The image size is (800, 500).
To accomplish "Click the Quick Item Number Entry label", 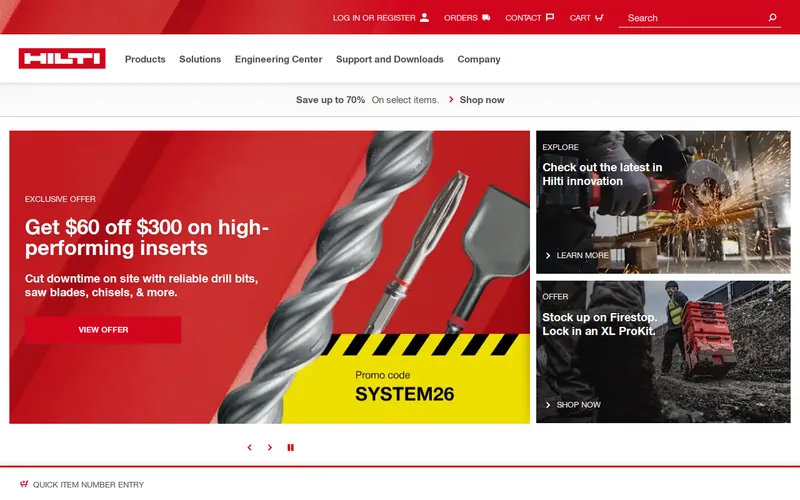I will point(88,484).
